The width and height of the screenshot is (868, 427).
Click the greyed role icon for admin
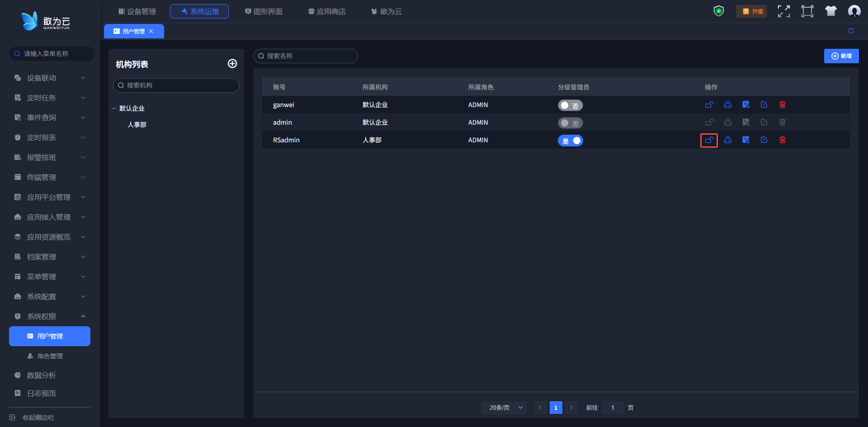(727, 122)
